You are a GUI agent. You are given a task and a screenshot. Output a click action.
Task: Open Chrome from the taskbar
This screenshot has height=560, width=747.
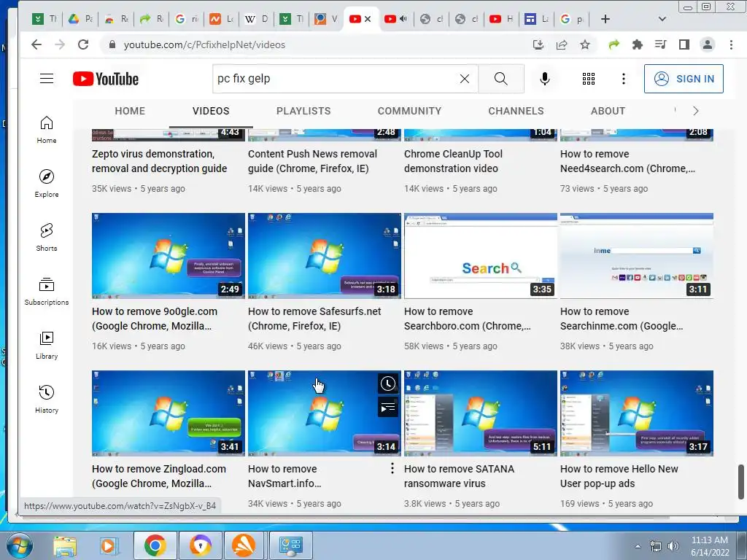click(155, 545)
